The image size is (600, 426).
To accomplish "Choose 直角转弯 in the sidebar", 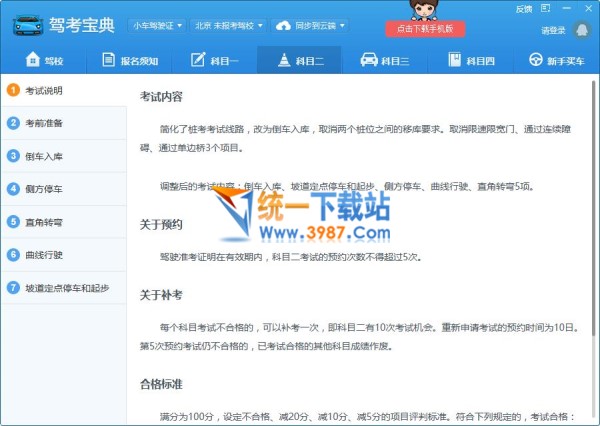I will tap(64, 222).
